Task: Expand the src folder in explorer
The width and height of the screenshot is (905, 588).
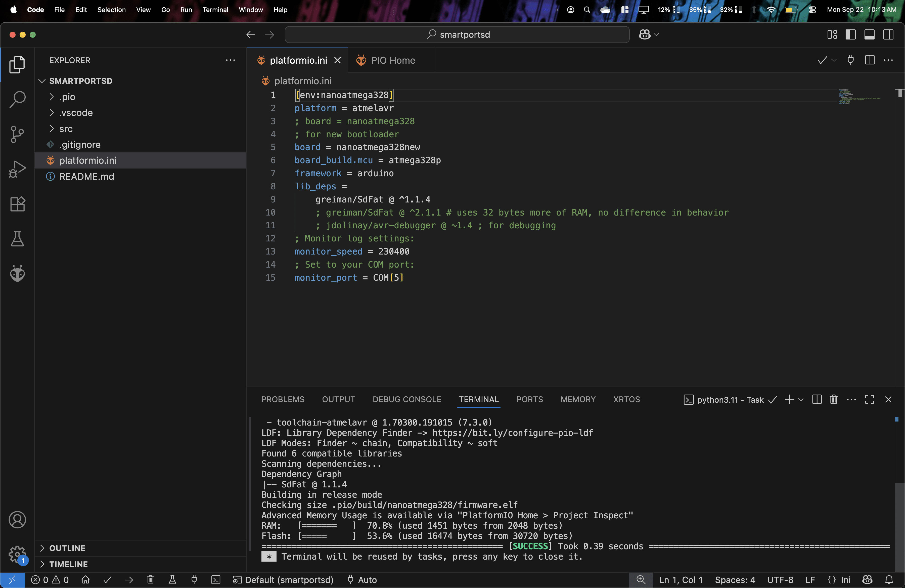Action: pyautogui.click(x=66, y=129)
